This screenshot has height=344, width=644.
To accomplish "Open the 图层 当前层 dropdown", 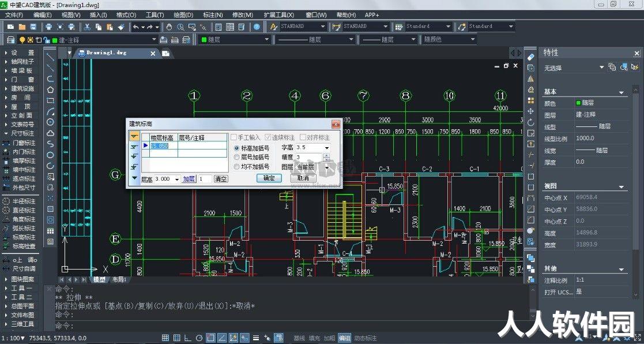I will 327,167.
